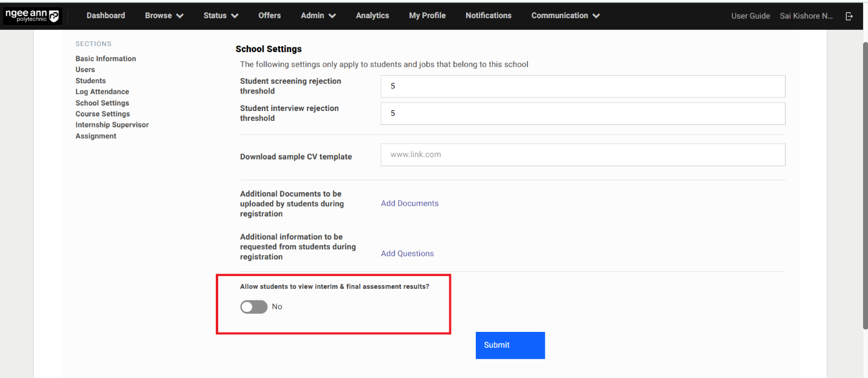Click the sample CV template link field
This screenshot has height=378, width=868.
583,155
